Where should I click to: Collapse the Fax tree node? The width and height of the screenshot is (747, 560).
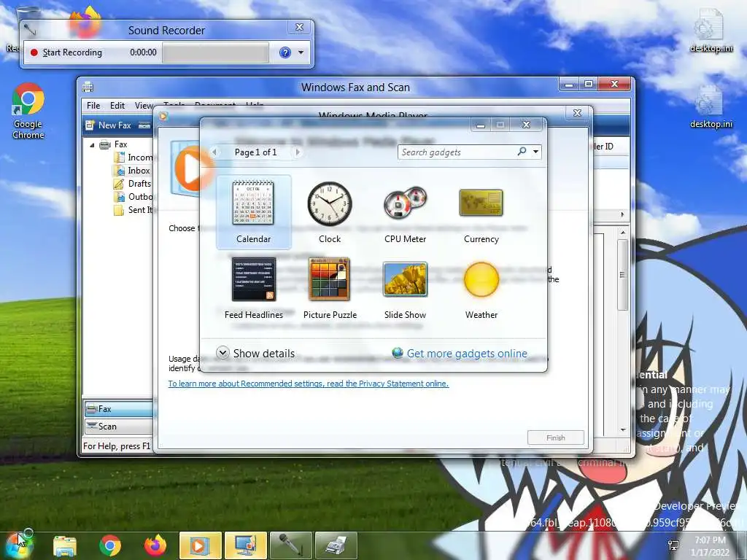coord(93,145)
